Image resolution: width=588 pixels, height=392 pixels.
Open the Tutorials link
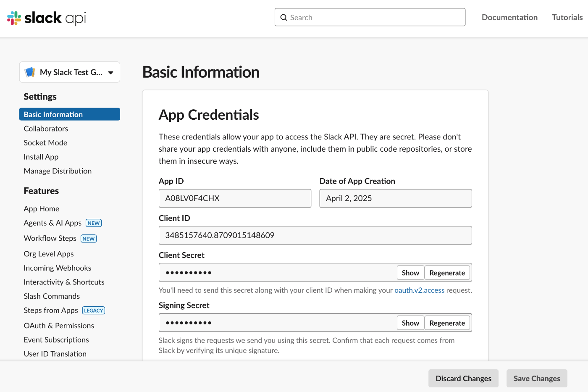(x=567, y=17)
